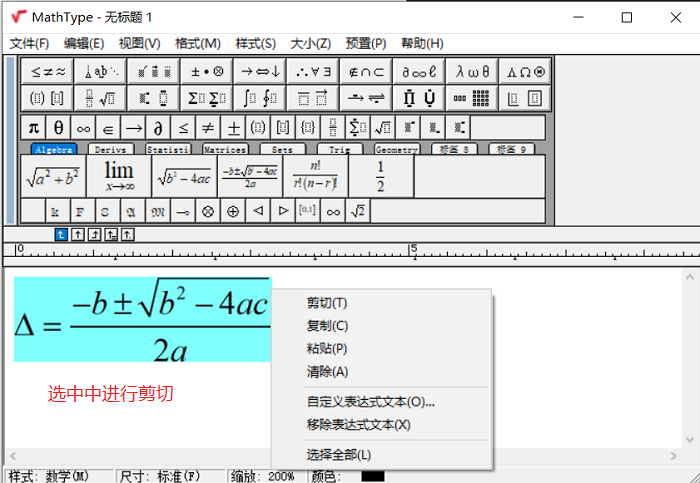The width and height of the screenshot is (700, 483).
Task: Open the labeled arrow templates palette
Action: [x=366, y=98]
